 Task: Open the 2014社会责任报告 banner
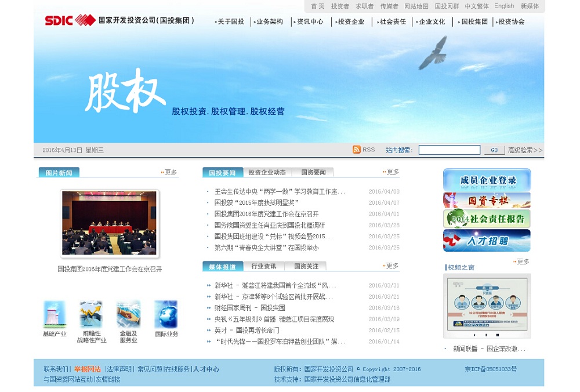point(487,219)
